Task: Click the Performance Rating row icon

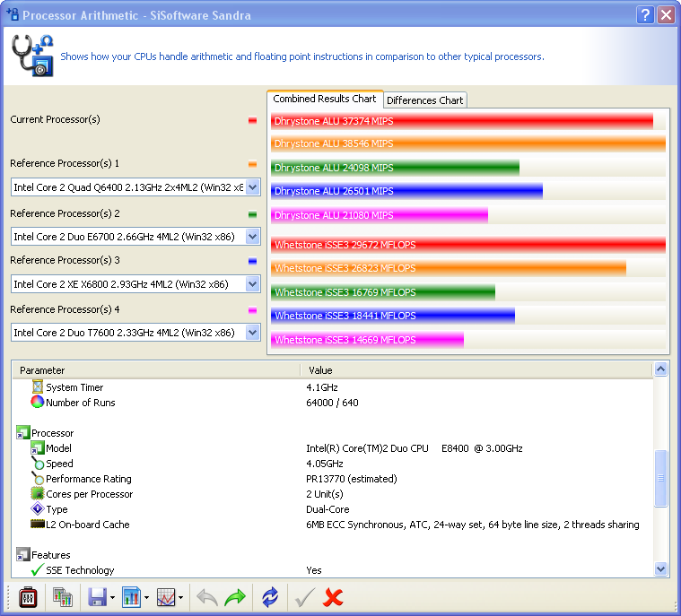Action: [x=38, y=479]
